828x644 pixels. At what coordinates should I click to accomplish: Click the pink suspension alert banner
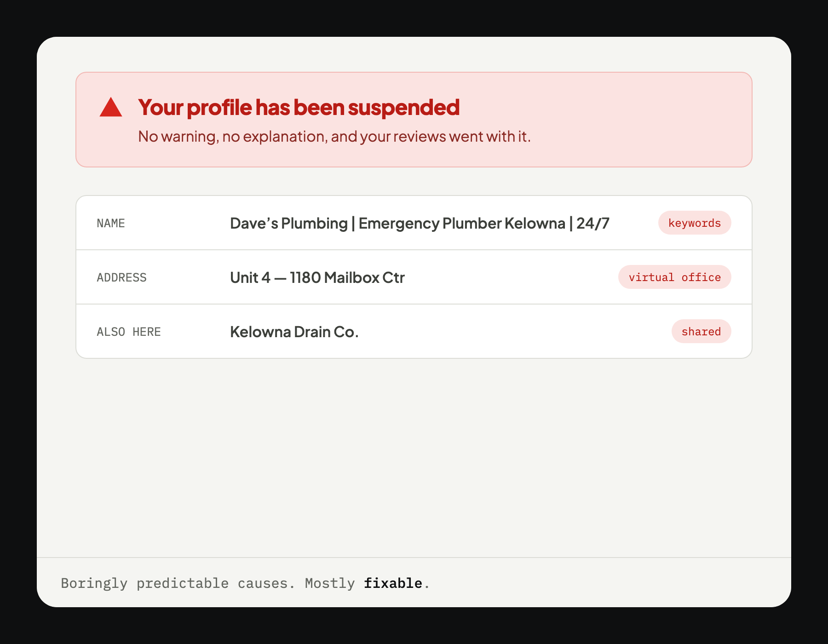tap(414, 120)
